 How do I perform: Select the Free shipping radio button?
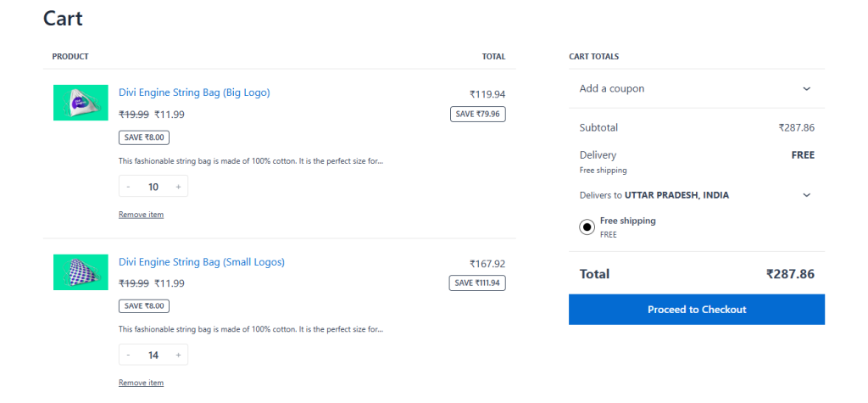coord(587,227)
